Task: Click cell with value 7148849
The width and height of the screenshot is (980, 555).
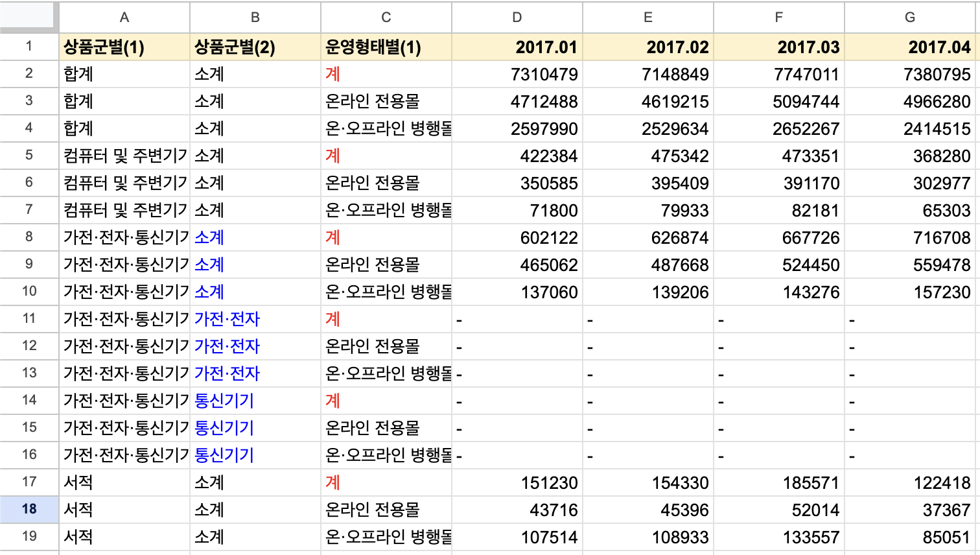Action: (648, 74)
